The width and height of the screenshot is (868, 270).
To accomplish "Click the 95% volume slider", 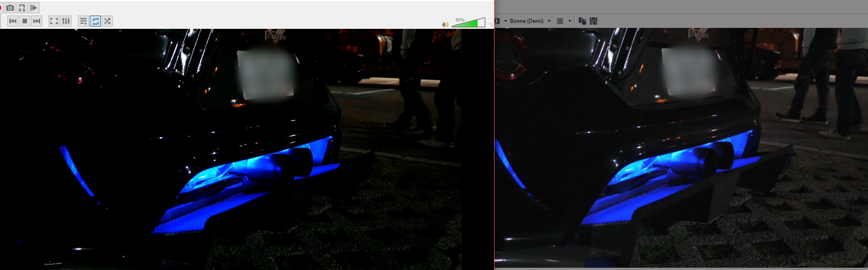I will [x=468, y=23].
